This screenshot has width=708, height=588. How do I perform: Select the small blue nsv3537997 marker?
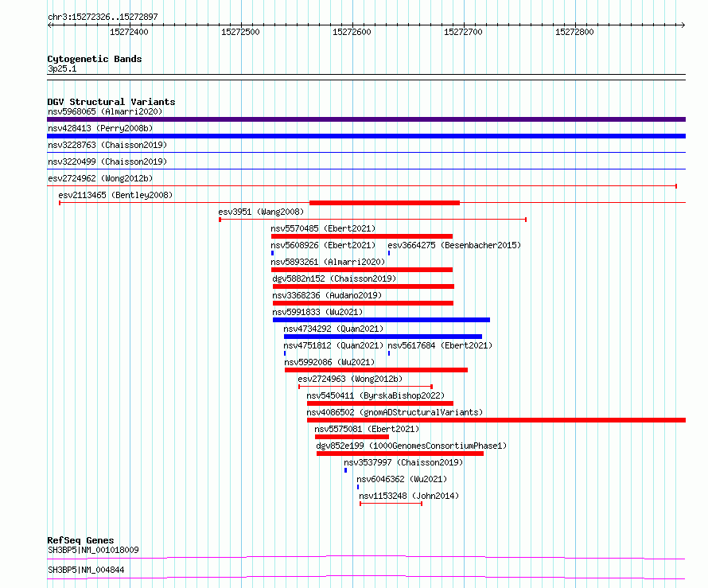pyautogui.click(x=346, y=470)
